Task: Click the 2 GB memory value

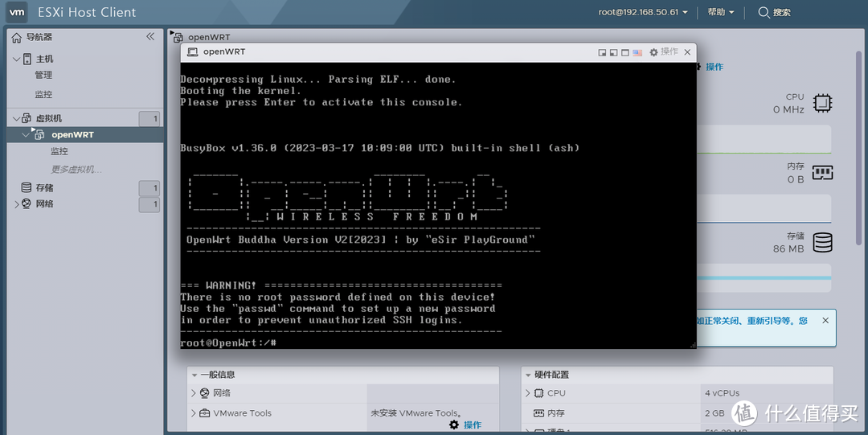Action: [714, 413]
